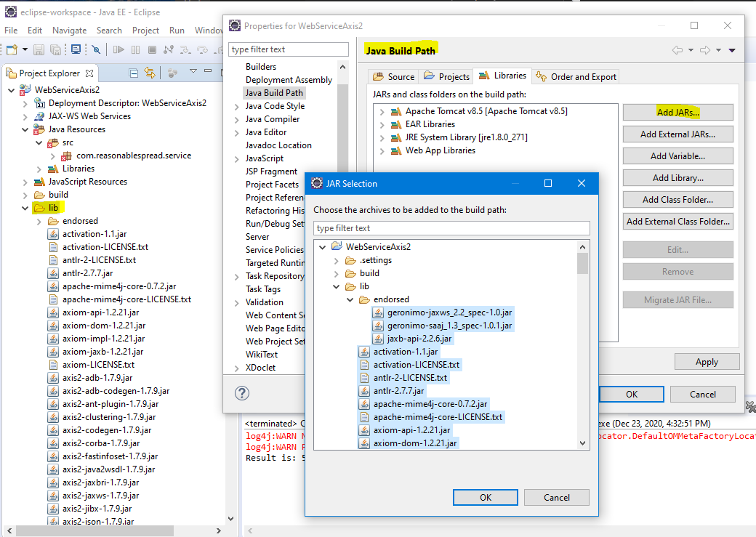Click Add Library... button
Screen dimensions: 756x537
(x=678, y=178)
